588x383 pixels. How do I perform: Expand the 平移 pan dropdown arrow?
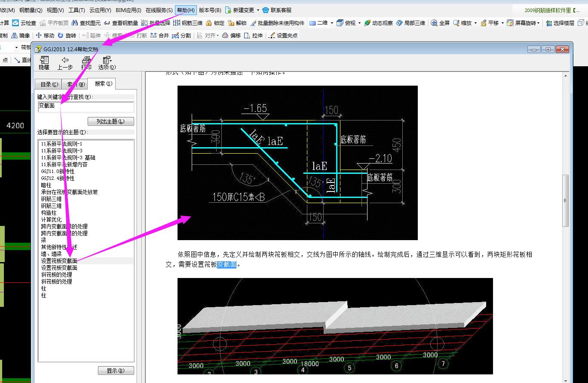pyautogui.click(x=502, y=23)
